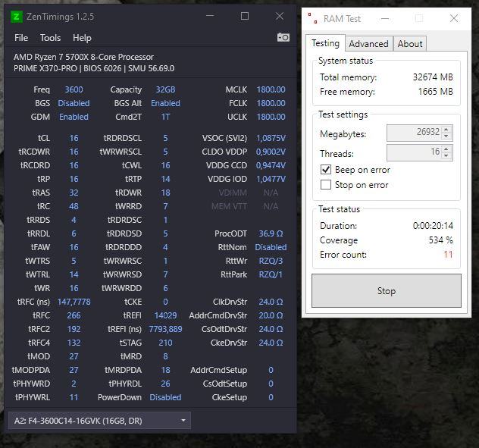Click the tCL value 16

[x=74, y=138]
